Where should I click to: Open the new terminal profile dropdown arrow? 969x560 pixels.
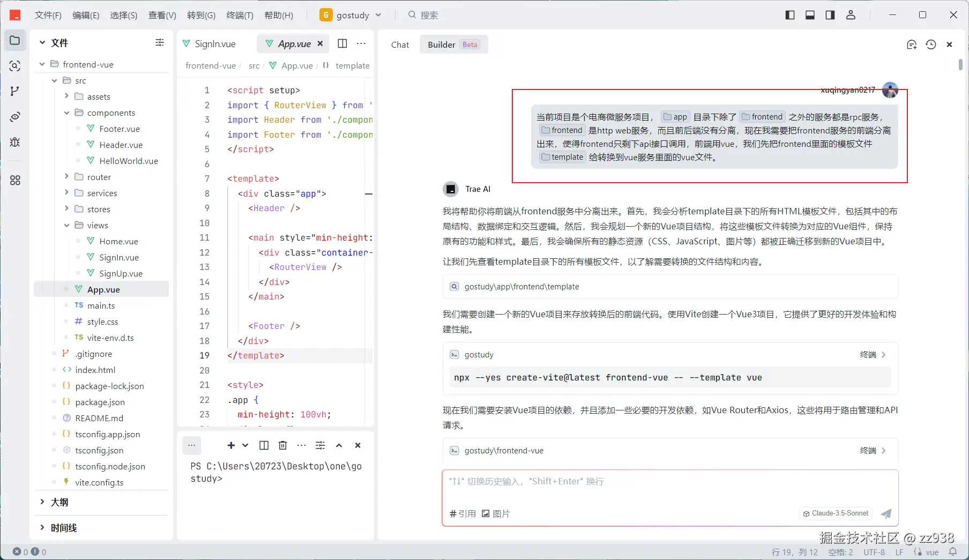pos(245,445)
